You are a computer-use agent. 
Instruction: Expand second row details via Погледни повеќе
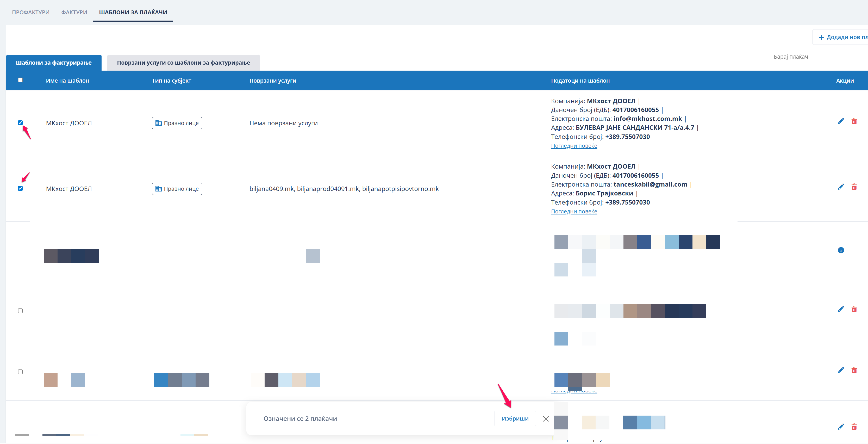pyautogui.click(x=574, y=211)
